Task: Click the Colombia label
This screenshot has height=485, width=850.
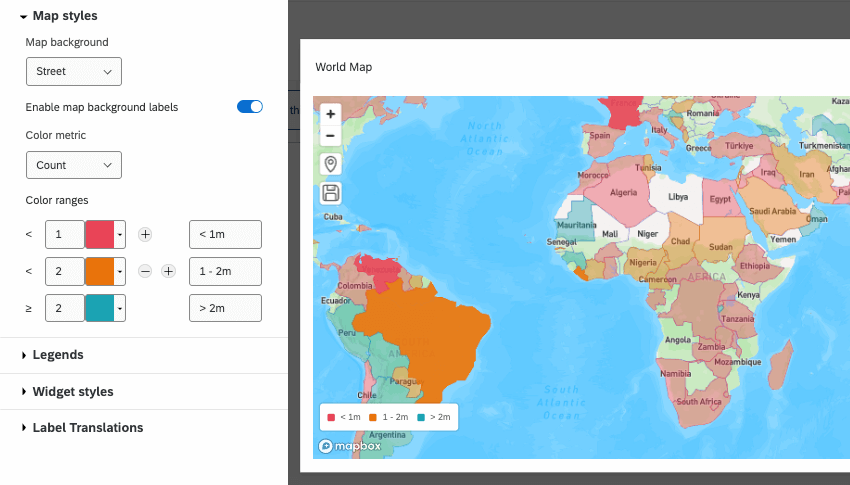Action: 355,286
